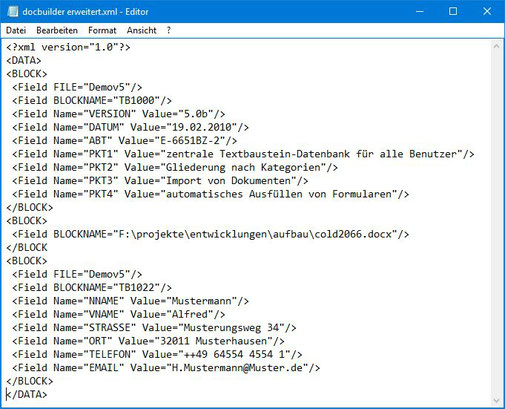Click the scrollbar up arrow
Screen dimensions: 505x409
click(x=496, y=47)
